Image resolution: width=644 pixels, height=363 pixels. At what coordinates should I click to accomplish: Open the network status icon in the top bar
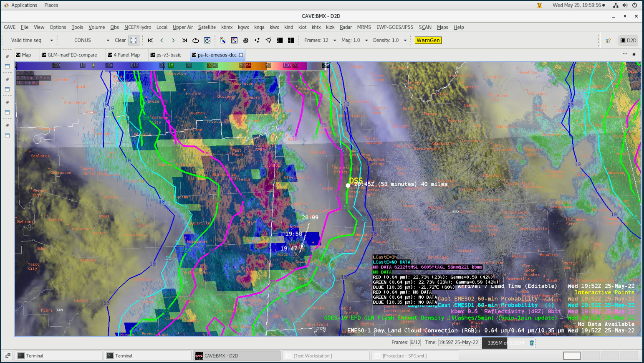pos(616,5)
